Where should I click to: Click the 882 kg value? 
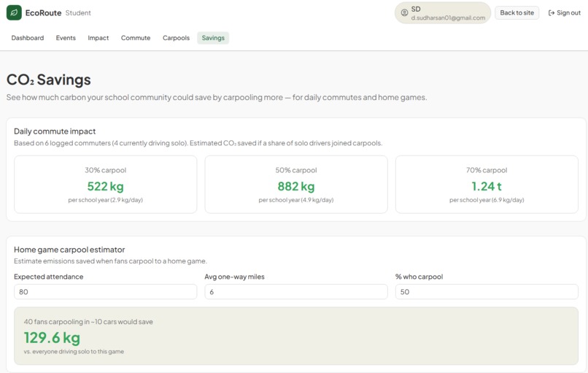[x=296, y=186]
